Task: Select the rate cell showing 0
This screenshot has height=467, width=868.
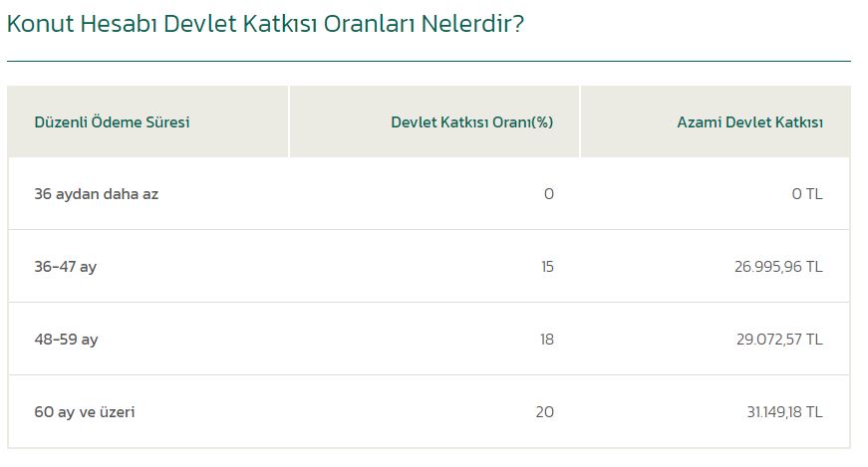Action: [548, 194]
